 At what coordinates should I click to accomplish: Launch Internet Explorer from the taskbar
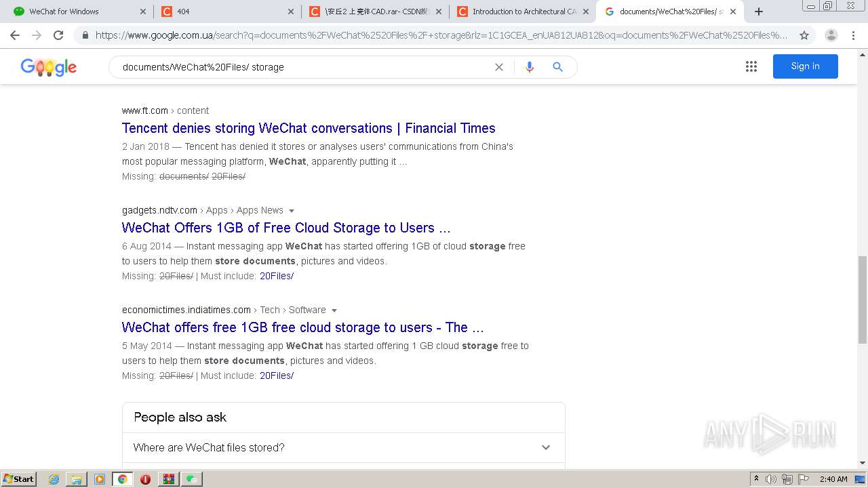(x=54, y=479)
